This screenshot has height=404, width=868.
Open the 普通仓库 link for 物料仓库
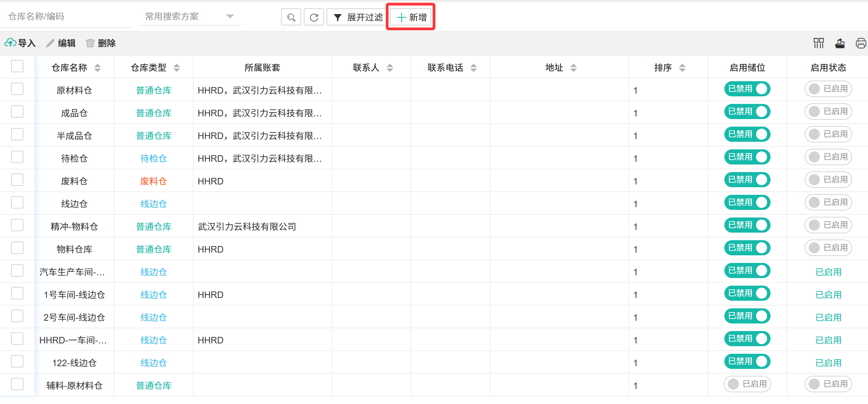(x=154, y=249)
